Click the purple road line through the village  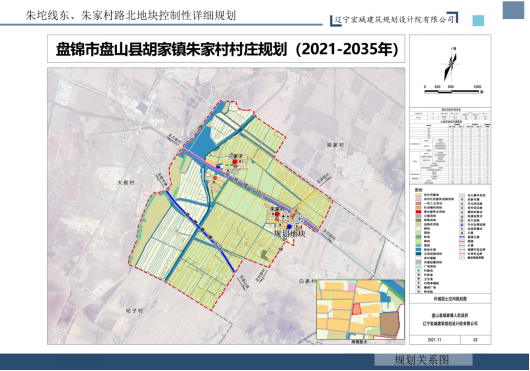250,189
